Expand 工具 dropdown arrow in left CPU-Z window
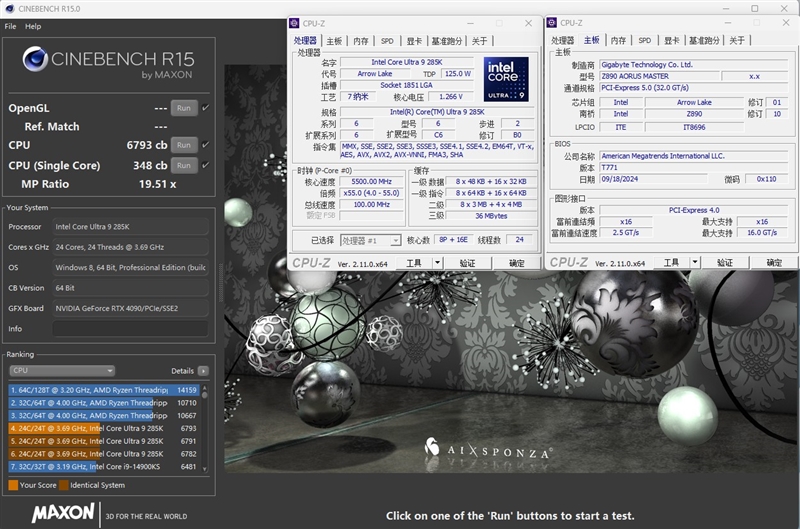Screen dimensions: 800x529 tap(437, 263)
